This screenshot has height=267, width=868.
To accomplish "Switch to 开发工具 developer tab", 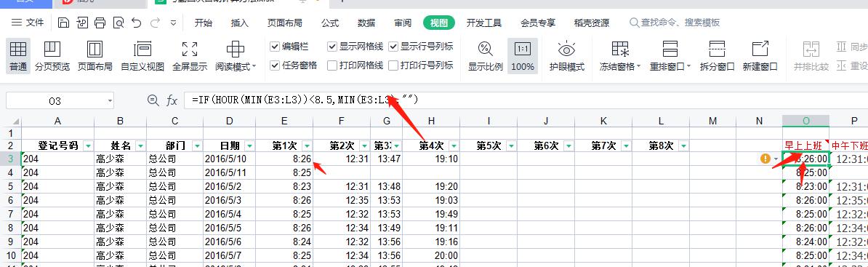I will (484, 23).
